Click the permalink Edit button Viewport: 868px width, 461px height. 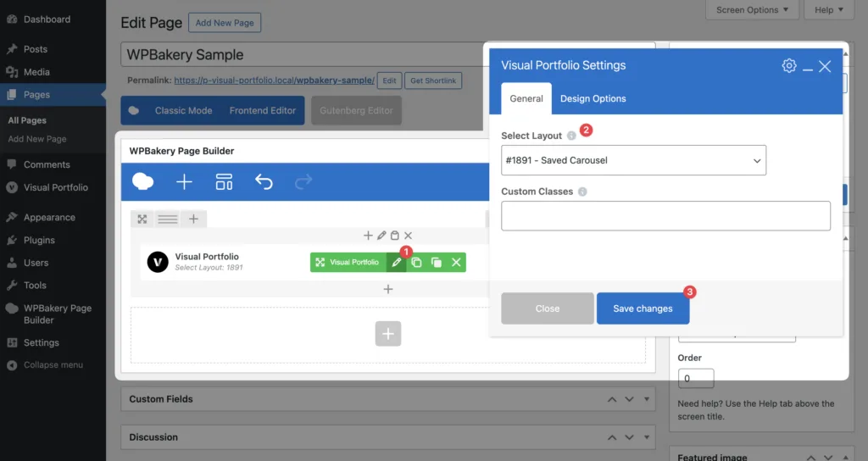389,81
